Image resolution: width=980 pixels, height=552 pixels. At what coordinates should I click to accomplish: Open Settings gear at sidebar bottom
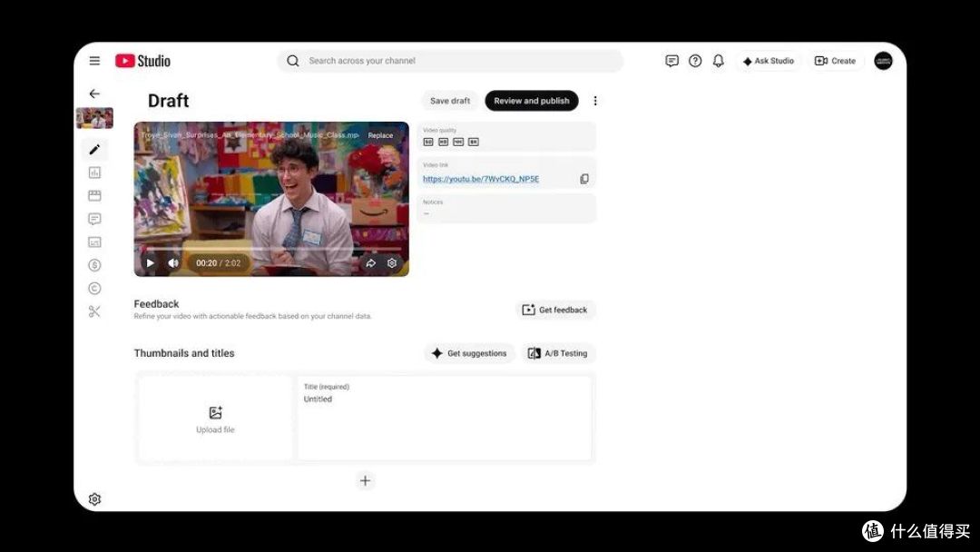click(94, 498)
